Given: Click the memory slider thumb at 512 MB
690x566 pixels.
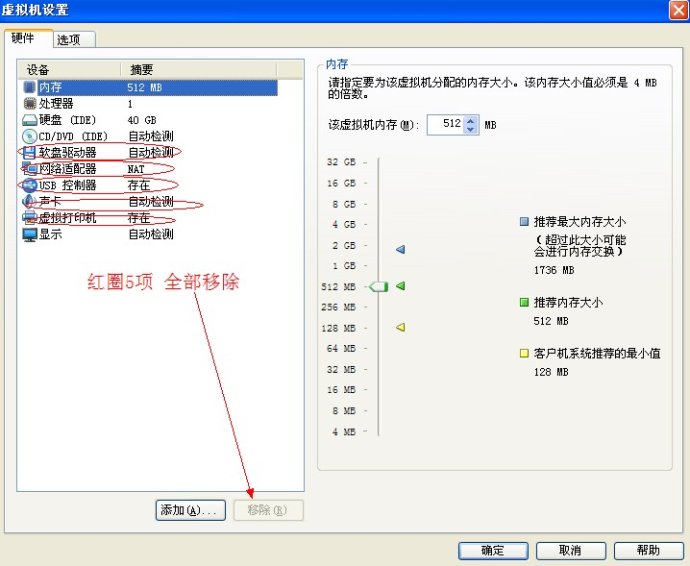Looking at the screenshot, I should point(378,287).
